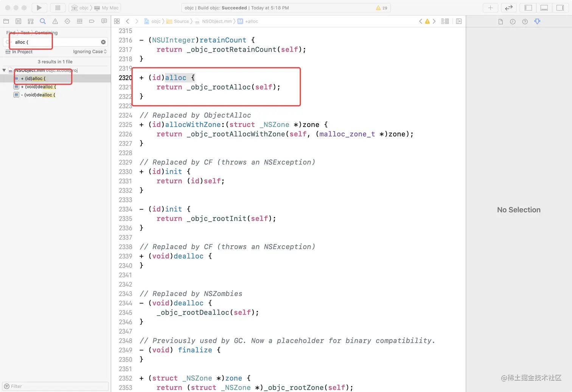Screen dimensions: 572x392
Task: Click the Run build button
Action: [39, 8]
